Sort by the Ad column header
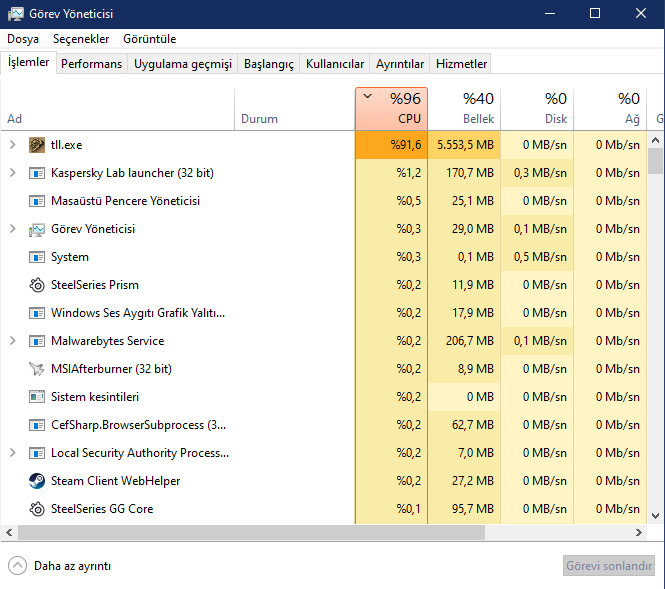Image resolution: width=665 pixels, height=589 pixels. point(117,110)
